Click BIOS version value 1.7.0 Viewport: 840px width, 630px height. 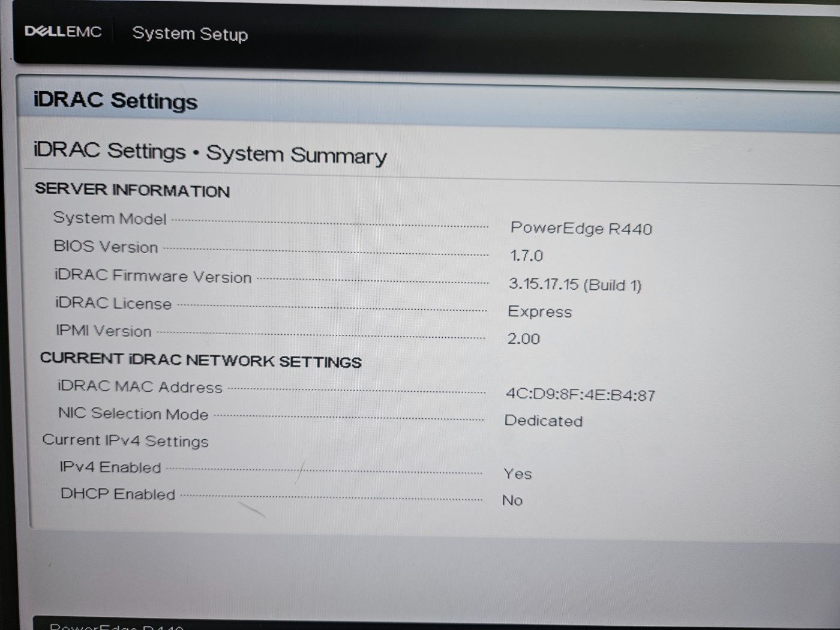(526, 256)
